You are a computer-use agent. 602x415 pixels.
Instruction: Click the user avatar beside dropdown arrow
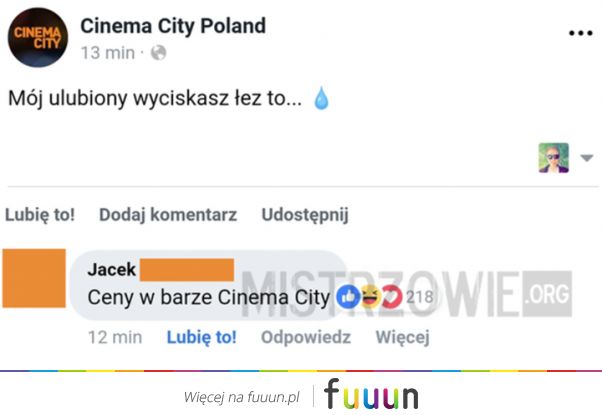553,158
